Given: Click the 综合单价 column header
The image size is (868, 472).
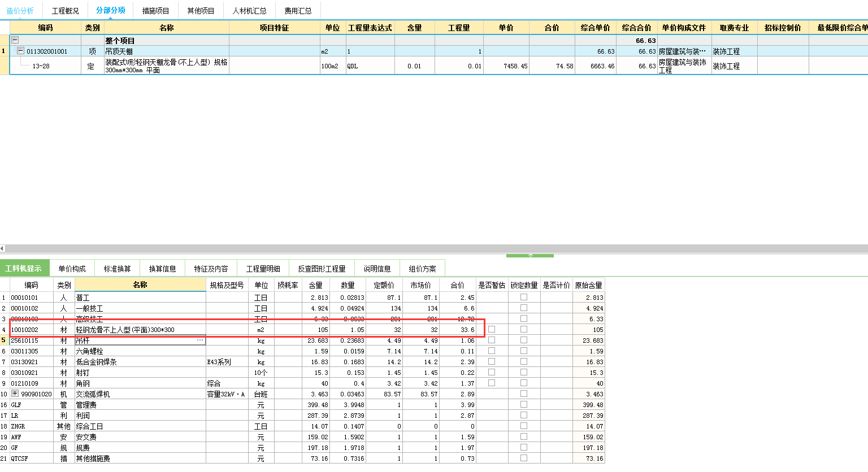Looking at the screenshot, I should point(596,28).
